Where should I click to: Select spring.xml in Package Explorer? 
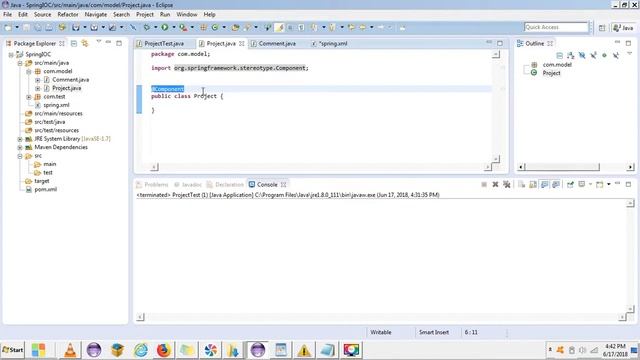pyautogui.click(x=56, y=105)
